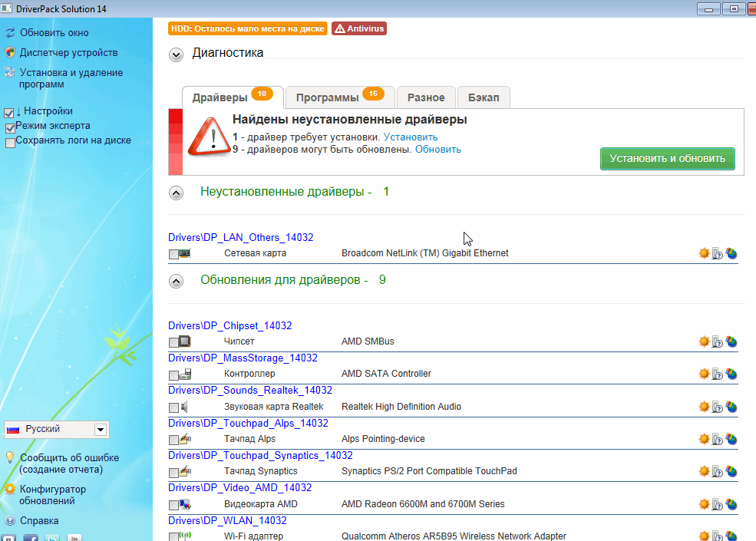Open Установка и удаление программ
Screen dimensions: 756x541
pos(71,78)
